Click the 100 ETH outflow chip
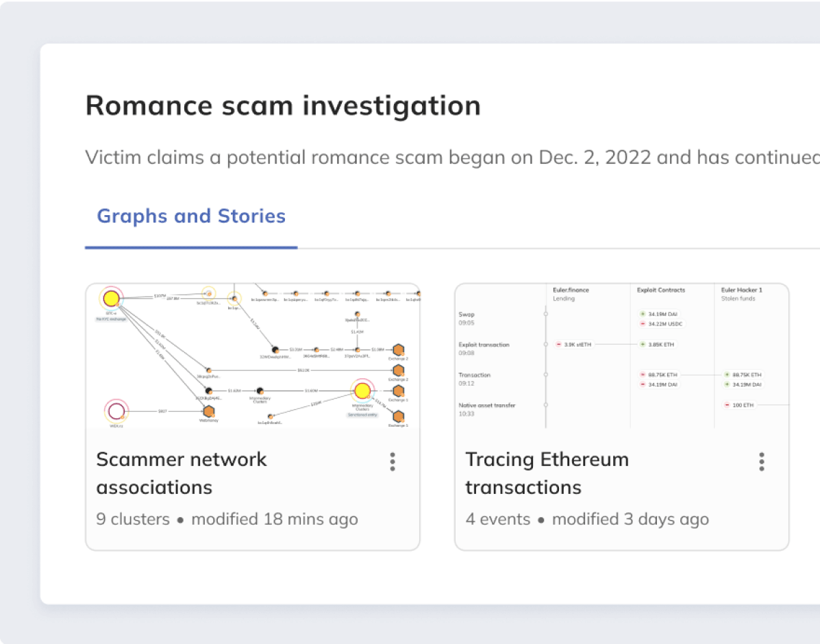 pyautogui.click(x=740, y=406)
